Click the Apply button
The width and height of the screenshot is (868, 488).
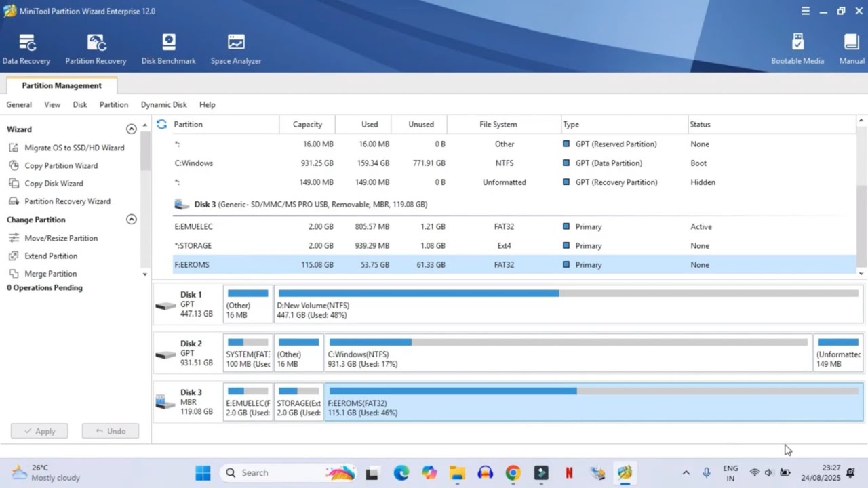pos(39,431)
